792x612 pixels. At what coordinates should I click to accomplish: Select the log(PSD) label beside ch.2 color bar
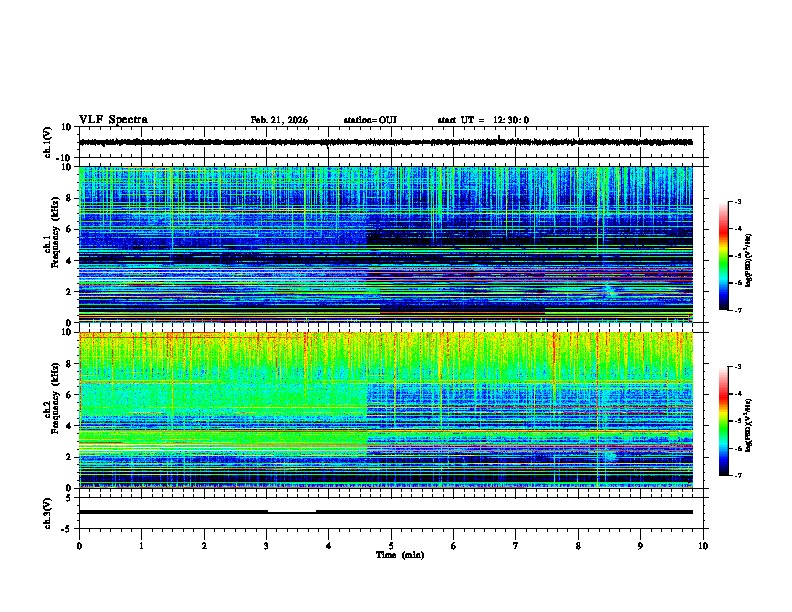[x=749, y=425]
